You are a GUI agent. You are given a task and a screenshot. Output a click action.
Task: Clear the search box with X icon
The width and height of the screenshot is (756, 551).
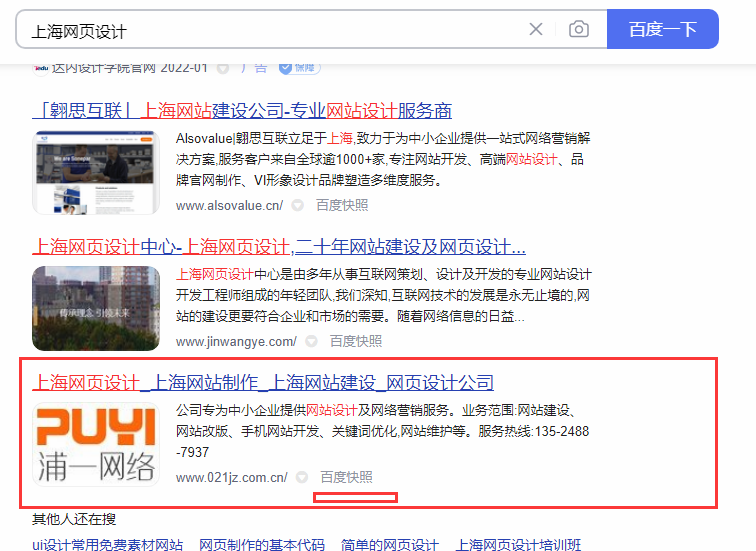click(x=536, y=29)
